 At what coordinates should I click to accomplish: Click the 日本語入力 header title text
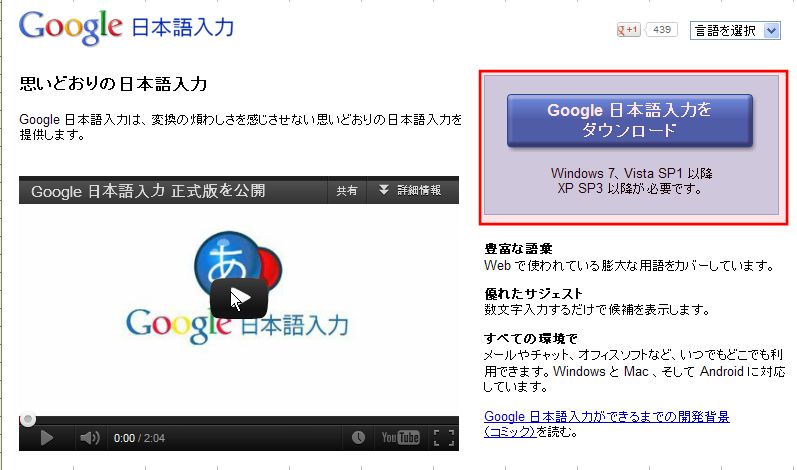point(182,27)
